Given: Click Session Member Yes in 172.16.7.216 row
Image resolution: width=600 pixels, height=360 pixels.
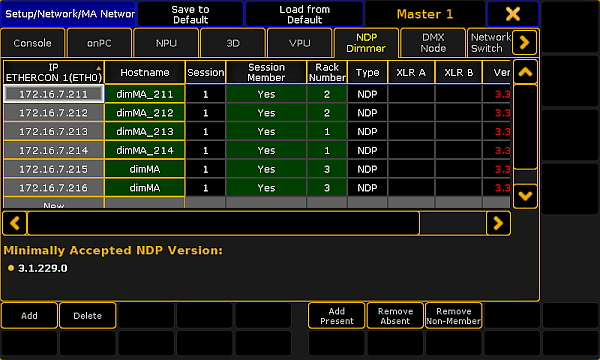Looking at the screenshot, I should 266,188.
